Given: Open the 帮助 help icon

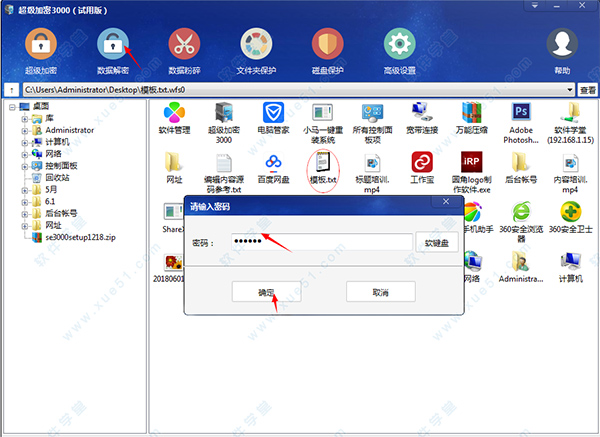Looking at the screenshot, I should click(563, 46).
